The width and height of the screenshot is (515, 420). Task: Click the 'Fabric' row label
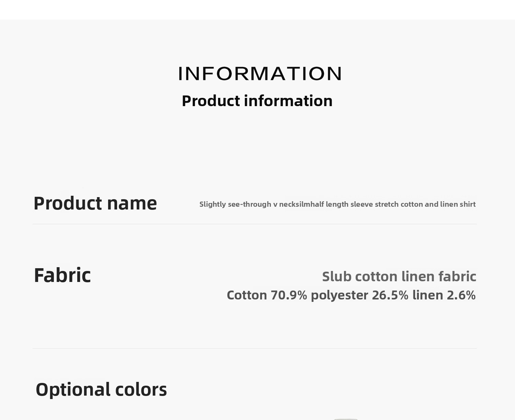62,275
